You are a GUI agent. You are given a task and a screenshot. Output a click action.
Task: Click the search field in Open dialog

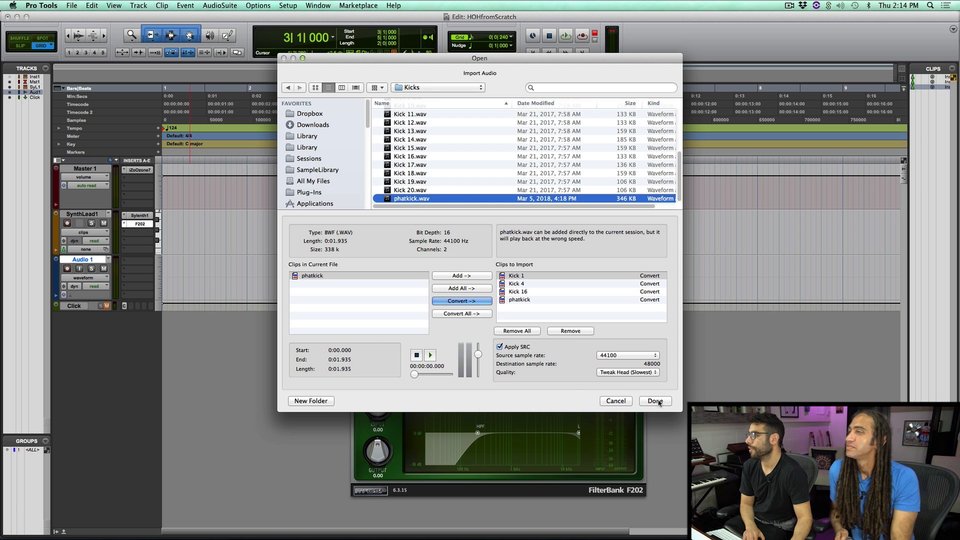click(601, 88)
